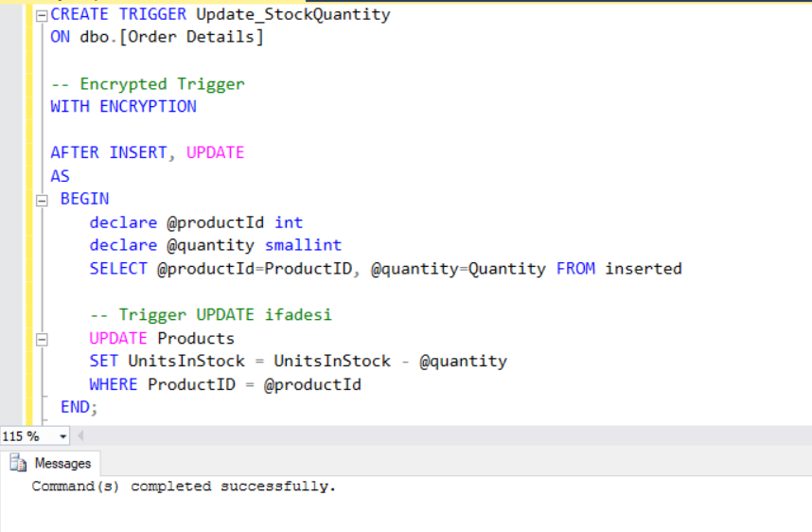The height and width of the screenshot is (532, 812).
Task: Click the 'Products' table name
Action: [196, 338]
